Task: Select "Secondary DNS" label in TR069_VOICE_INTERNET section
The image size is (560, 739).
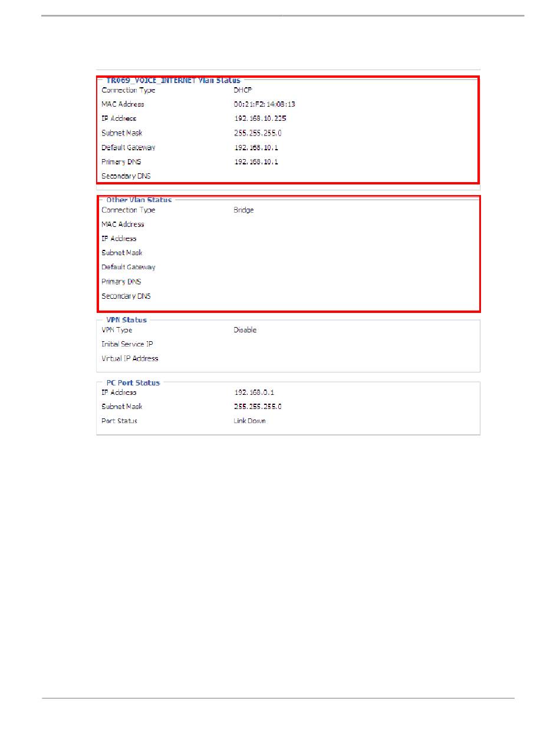Action: pyautogui.click(x=126, y=176)
